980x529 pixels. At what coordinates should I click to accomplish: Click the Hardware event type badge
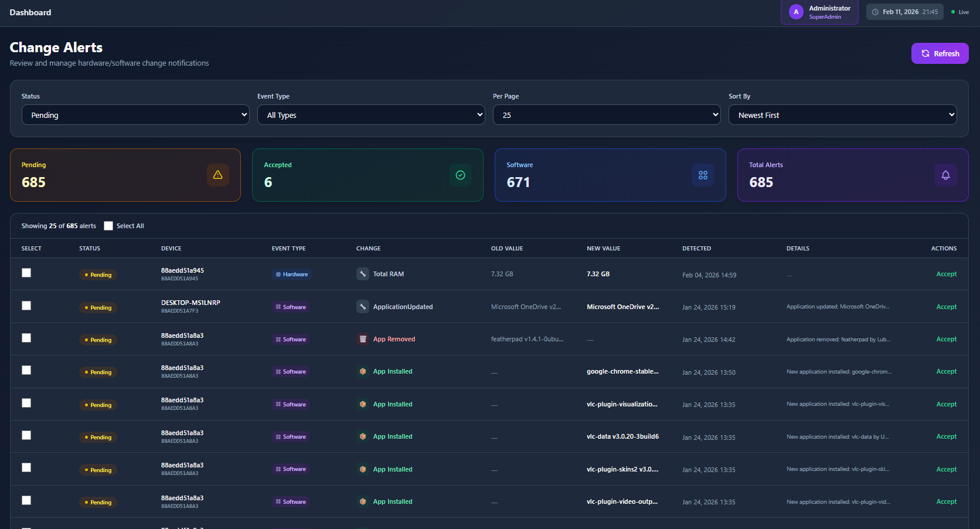click(x=292, y=274)
